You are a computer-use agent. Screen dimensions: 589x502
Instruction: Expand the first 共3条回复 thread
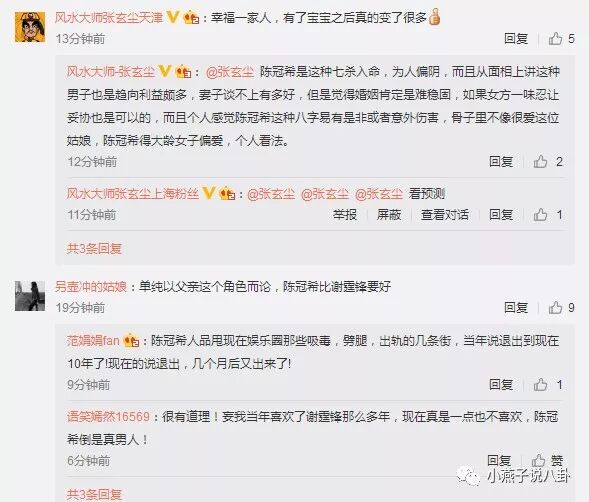[94, 248]
